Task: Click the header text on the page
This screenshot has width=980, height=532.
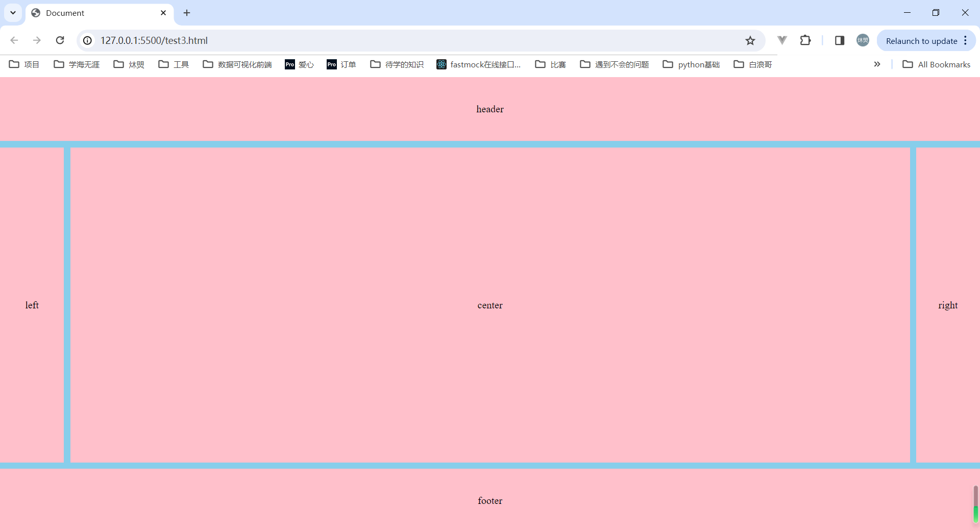Action: [x=490, y=109]
